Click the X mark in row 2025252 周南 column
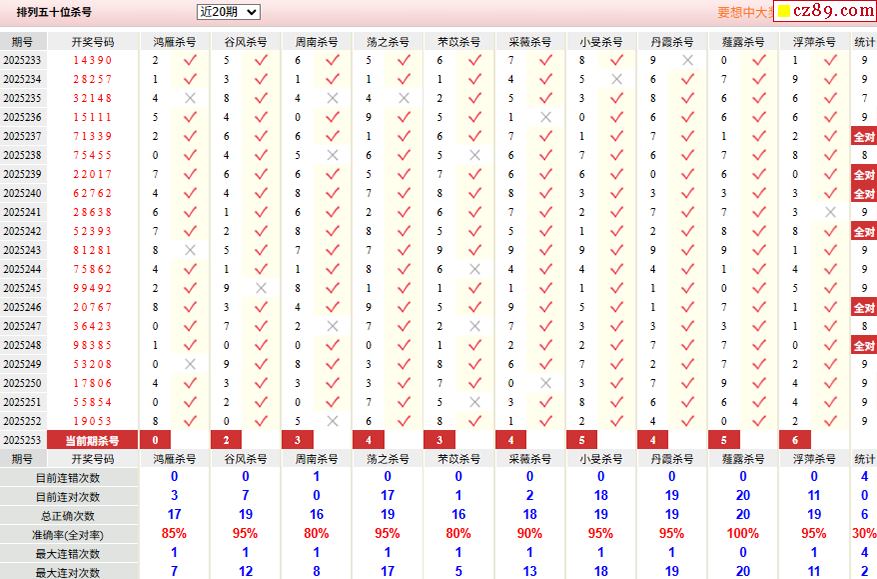 tap(332, 421)
